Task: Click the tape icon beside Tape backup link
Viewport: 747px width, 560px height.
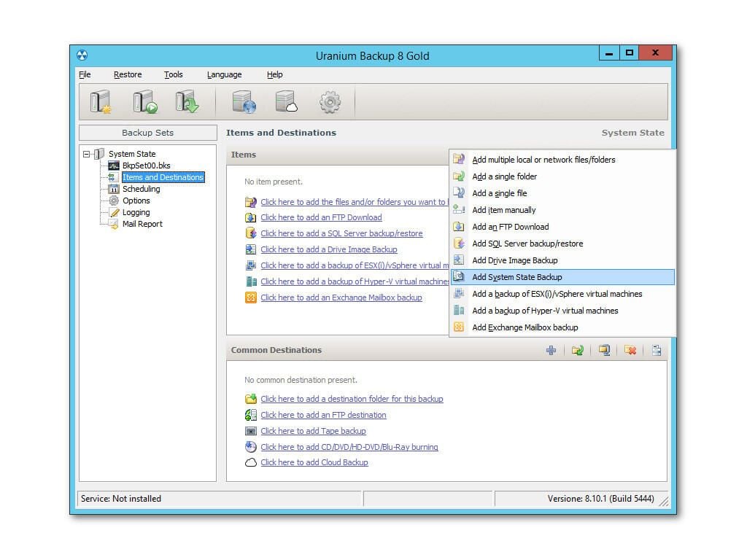Action: click(x=251, y=431)
